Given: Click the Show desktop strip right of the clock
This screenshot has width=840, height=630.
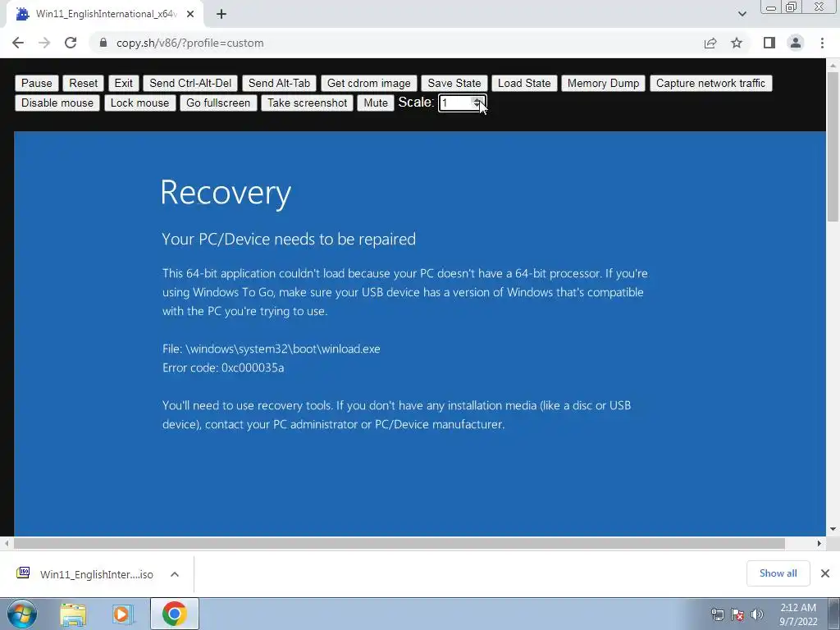Looking at the screenshot, I should click(834, 614).
